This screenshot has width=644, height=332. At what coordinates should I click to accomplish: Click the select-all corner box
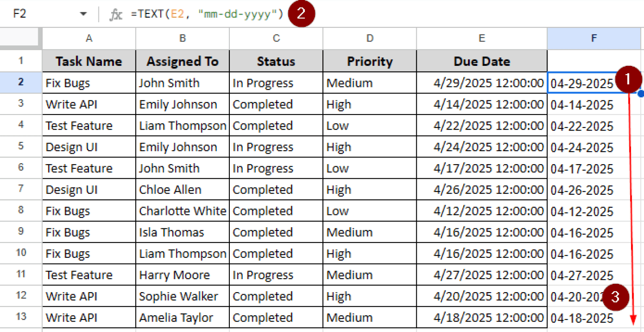click(x=21, y=39)
